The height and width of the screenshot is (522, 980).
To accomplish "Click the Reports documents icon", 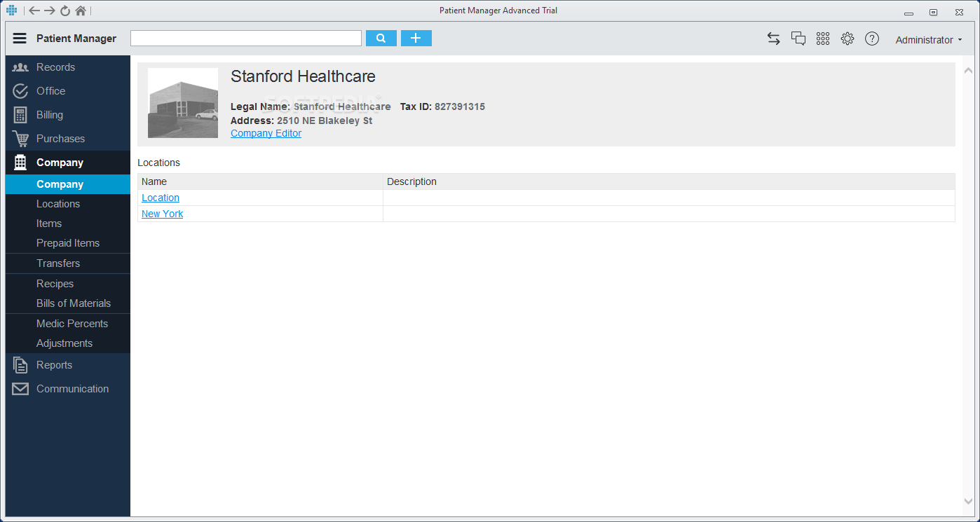I will pyautogui.click(x=20, y=365).
